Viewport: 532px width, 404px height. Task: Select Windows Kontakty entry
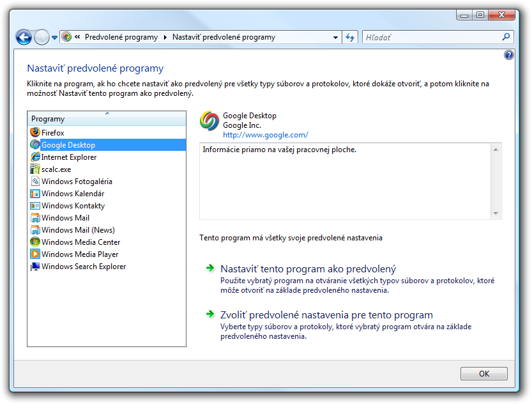tap(107, 206)
